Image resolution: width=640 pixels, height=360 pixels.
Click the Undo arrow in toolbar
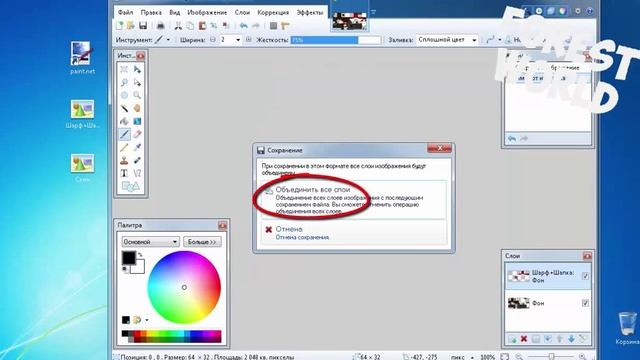(244, 26)
